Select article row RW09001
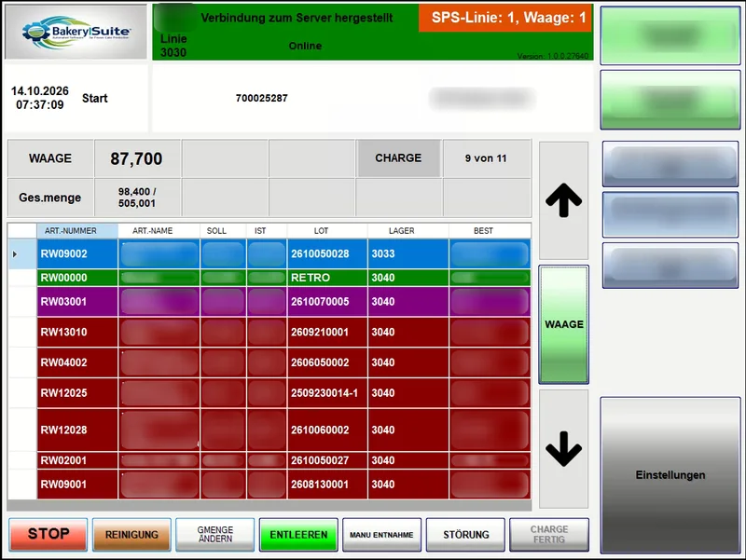The height and width of the screenshot is (560, 746). tap(283, 484)
